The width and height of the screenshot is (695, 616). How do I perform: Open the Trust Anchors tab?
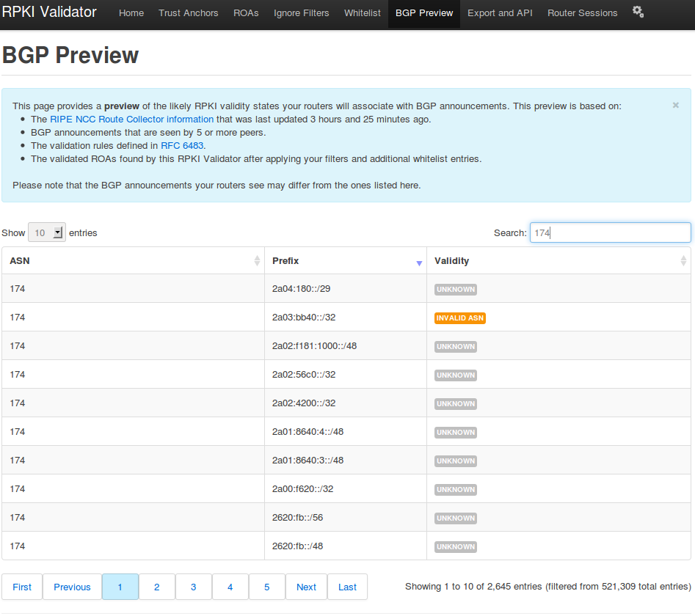(x=189, y=13)
